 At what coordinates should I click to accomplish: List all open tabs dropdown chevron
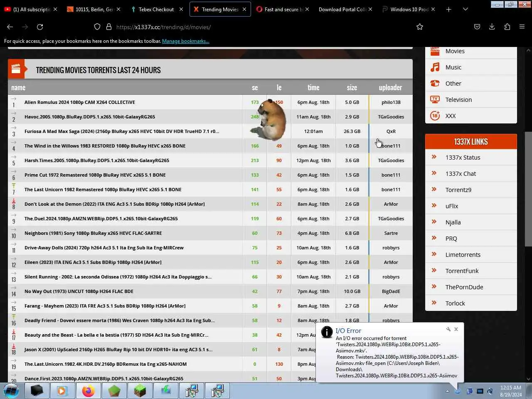tap(465, 9)
